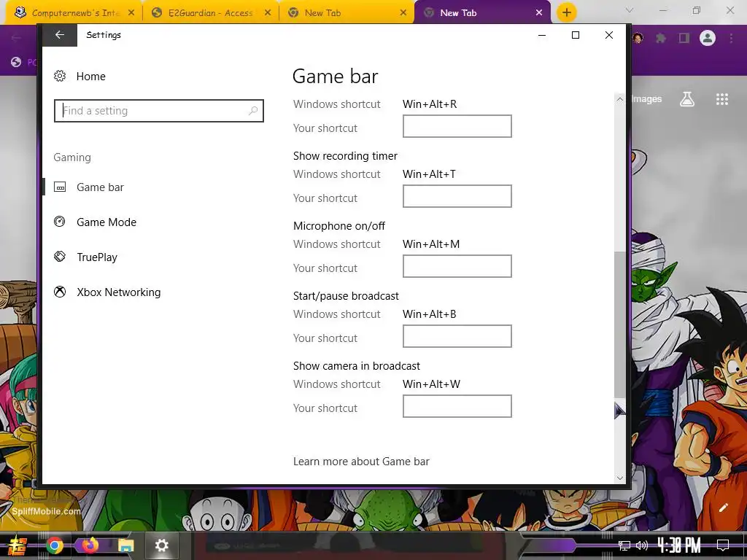Open Game bar settings page
The image size is (747, 560).
coord(100,187)
